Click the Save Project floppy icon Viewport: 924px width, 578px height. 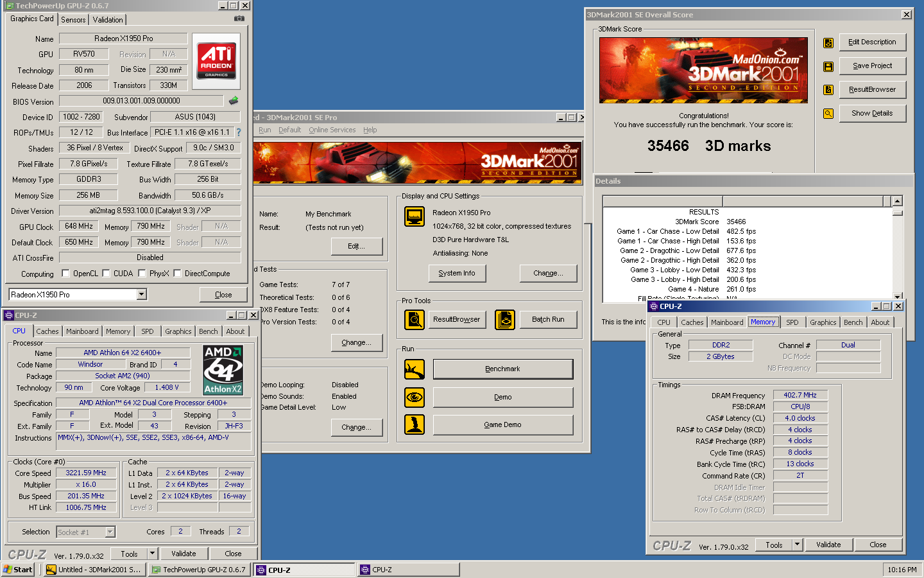828,66
